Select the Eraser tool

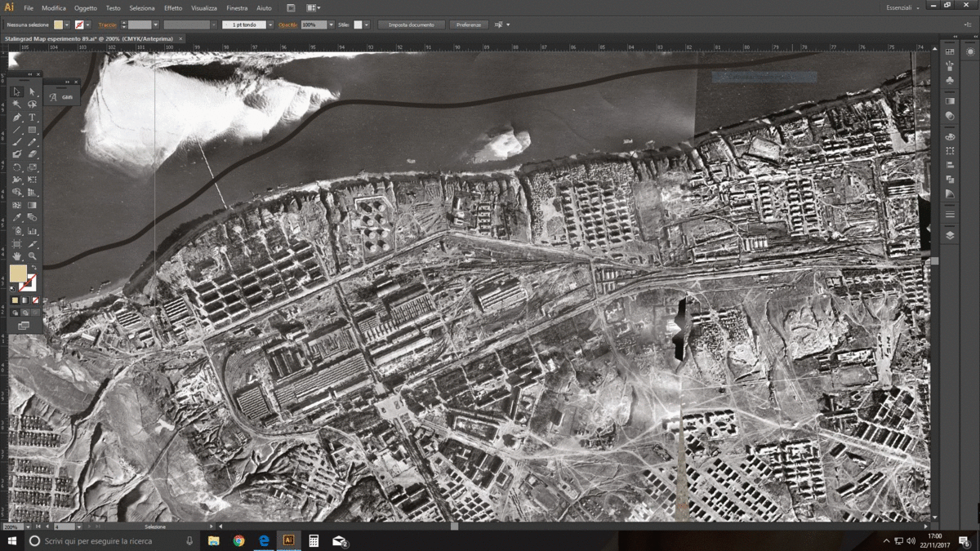(33, 154)
